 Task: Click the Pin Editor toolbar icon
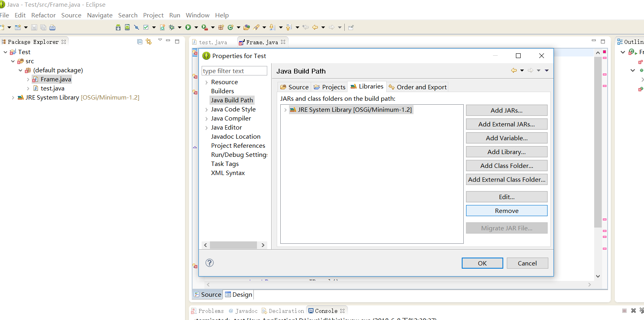(351, 27)
